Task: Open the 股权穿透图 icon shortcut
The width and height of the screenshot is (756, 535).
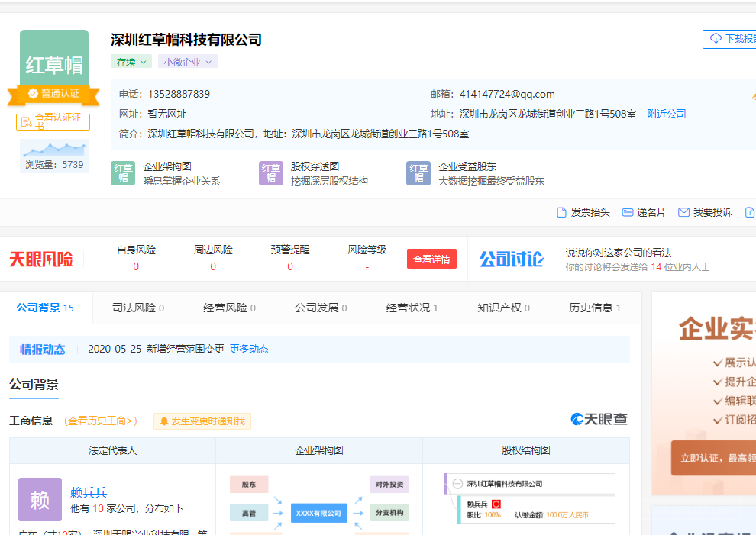Action: pos(270,173)
